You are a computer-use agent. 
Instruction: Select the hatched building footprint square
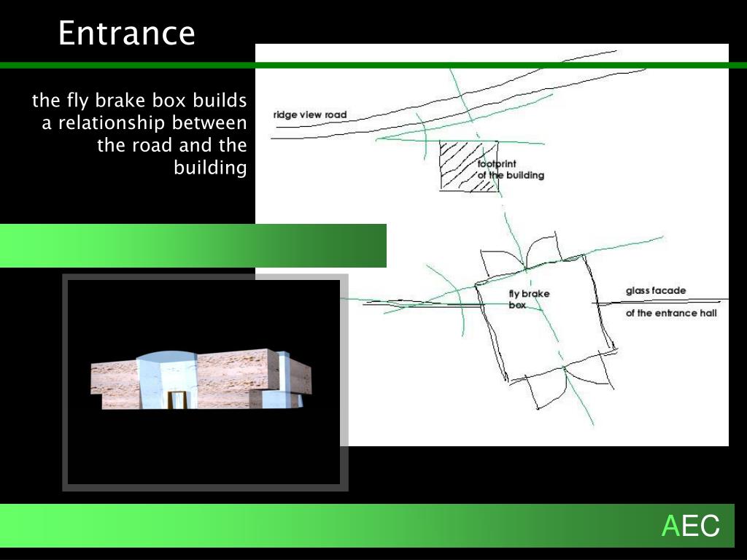coord(469,166)
